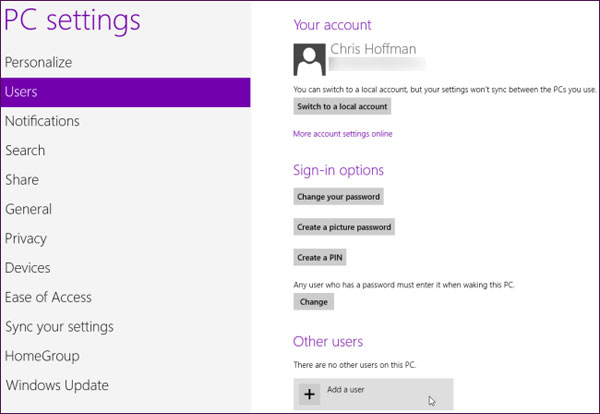This screenshot has height=414, width=600.
Task: Click the Chris Hoffman account name
Action: tap(373, 49)
